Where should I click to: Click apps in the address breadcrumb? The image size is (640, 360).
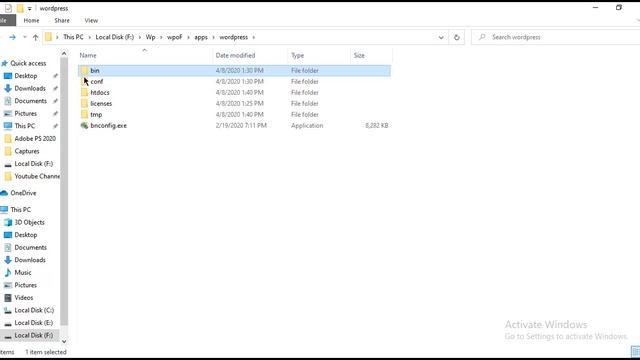coord(201,37)
